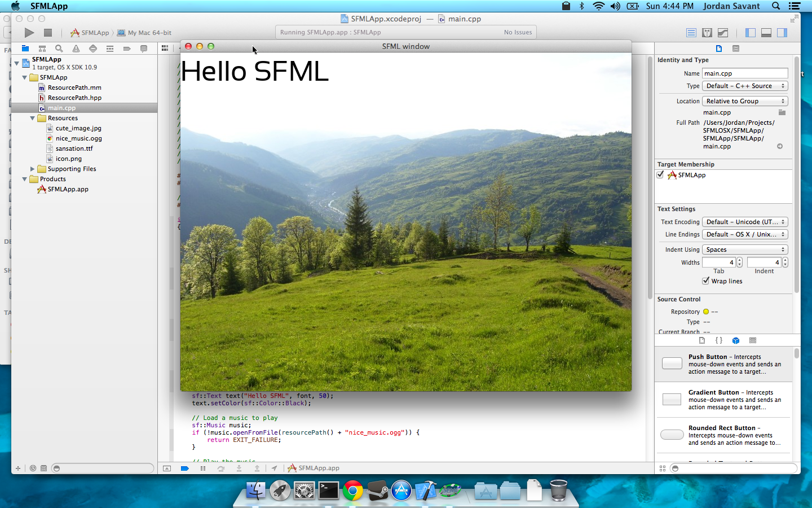Click the Step over icon in debug bar
This screenshot has height=508, width=812.
(221, 468)
